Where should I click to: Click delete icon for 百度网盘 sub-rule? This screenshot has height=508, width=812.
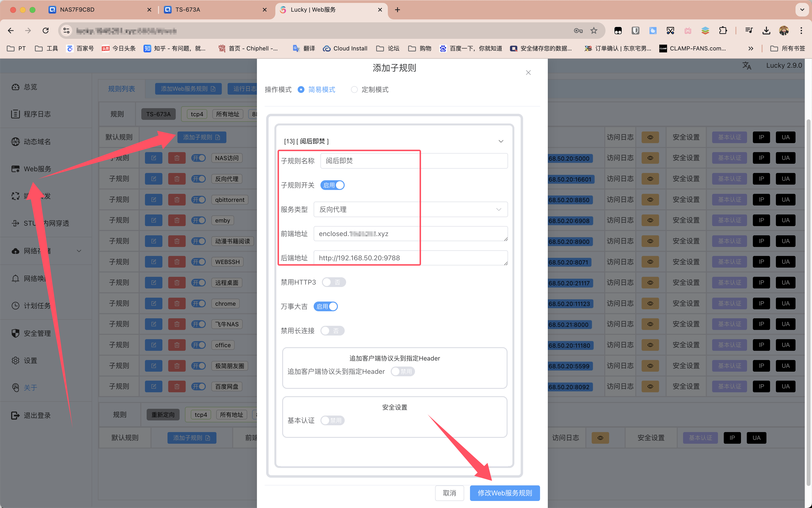coord(177,386)
